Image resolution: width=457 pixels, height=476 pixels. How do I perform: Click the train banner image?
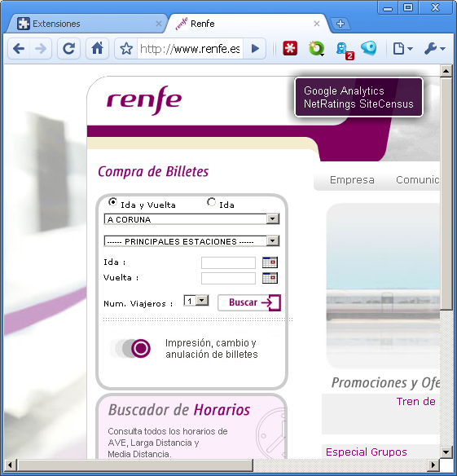click(x=383, y=285)
